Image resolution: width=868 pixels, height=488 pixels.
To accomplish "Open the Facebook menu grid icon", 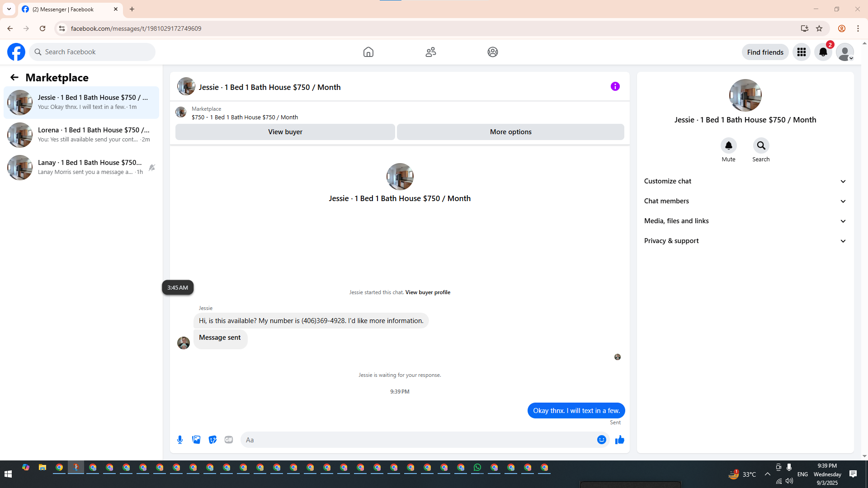I will coord(802,52).
